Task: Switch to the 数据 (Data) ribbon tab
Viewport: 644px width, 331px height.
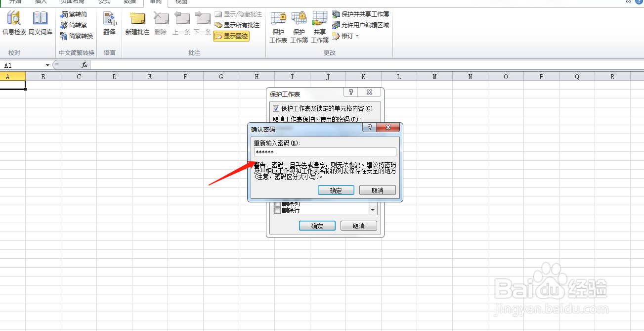Action: coord(130,2)
